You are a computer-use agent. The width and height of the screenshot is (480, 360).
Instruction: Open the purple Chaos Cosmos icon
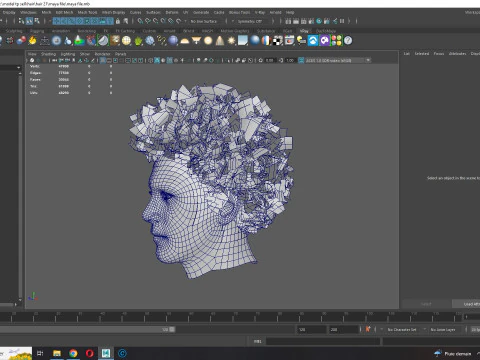tap(324, 41)
